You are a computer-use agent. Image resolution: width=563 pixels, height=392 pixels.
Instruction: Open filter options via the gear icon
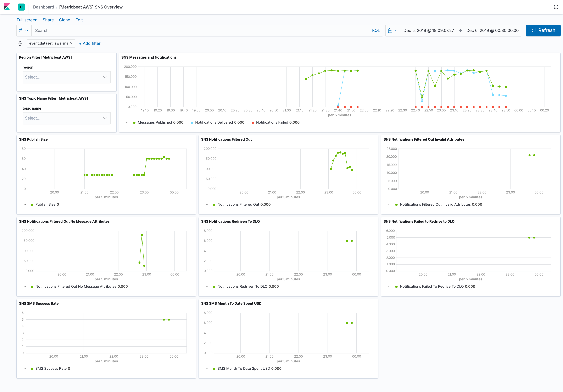pos(20,43)
